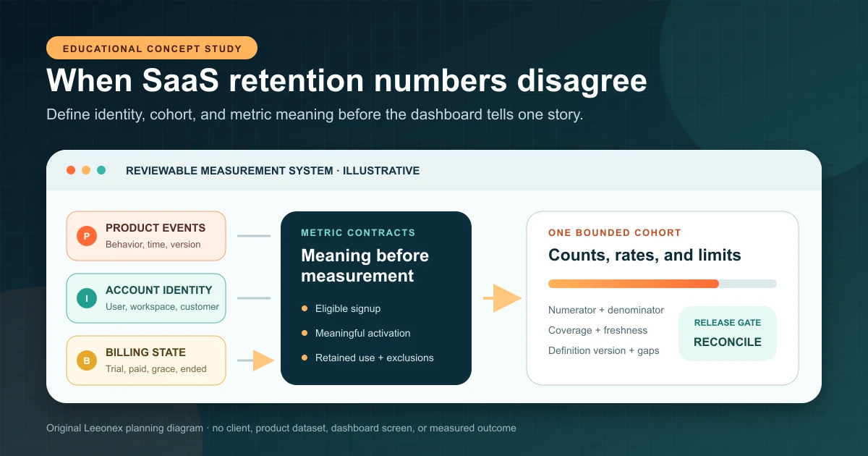Click 'User, workspace, customer' text

[x=162, y=307]
